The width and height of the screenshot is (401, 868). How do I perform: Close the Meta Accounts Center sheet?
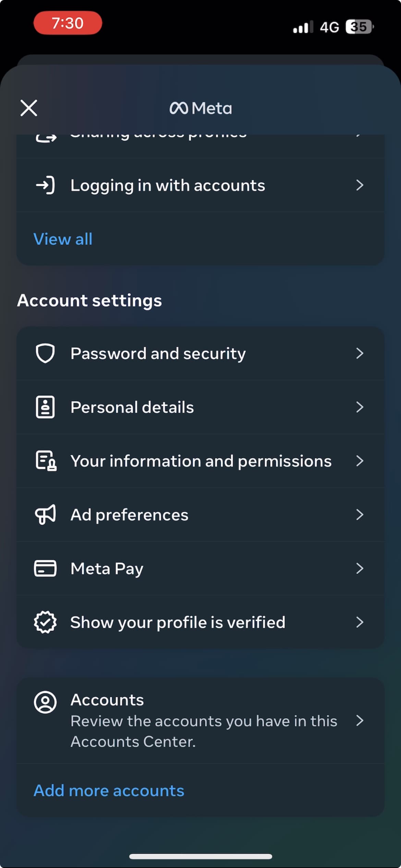29,108
